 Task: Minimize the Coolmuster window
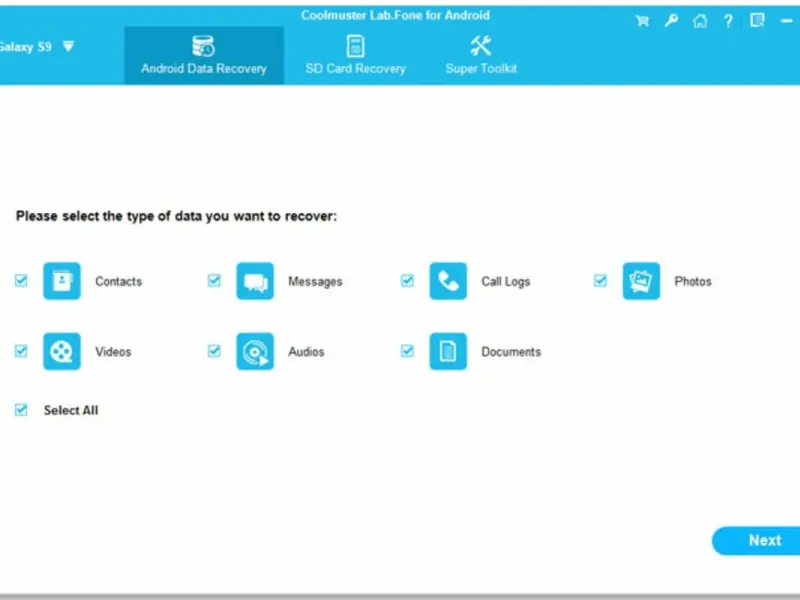[786, 21]
